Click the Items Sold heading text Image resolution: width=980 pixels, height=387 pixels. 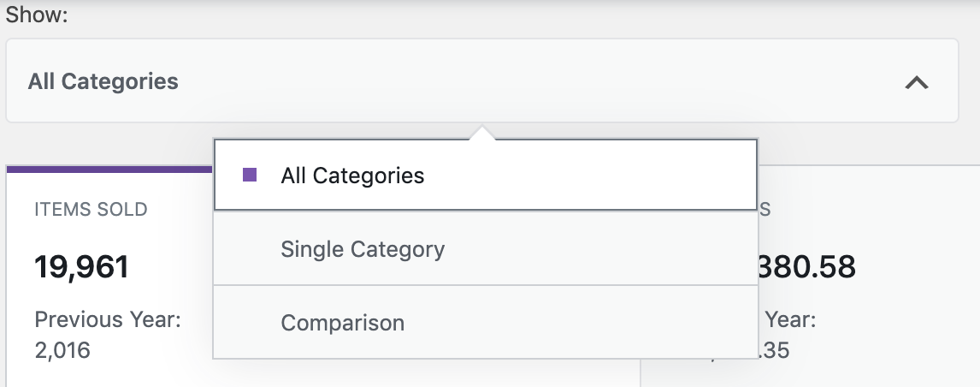pos(91,209)
